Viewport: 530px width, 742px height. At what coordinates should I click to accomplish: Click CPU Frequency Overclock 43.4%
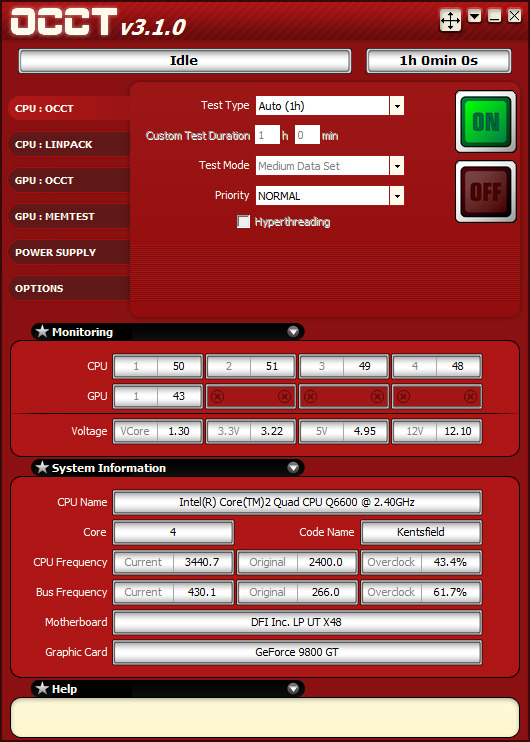click(421, 562)
